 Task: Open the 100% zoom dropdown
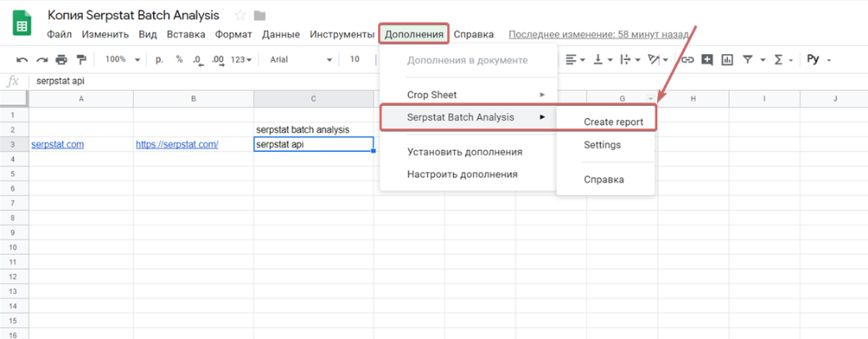tap(122, 59)
